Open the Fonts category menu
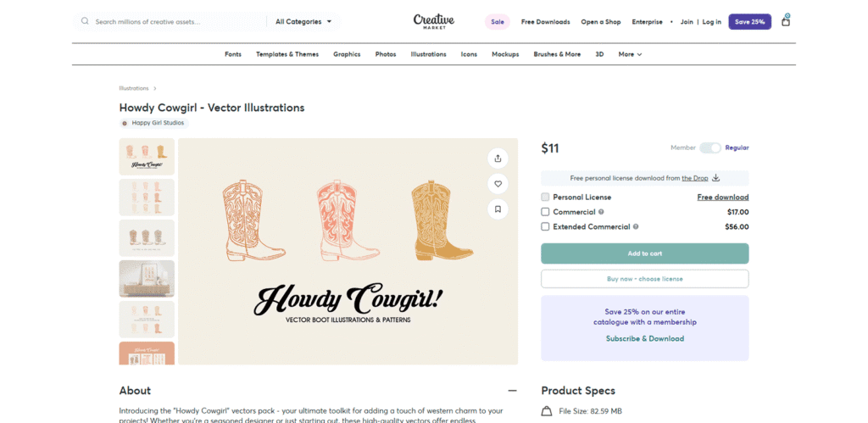Image resolution: width=868 pixels, height=423 pixels. (x=233, y=54)
